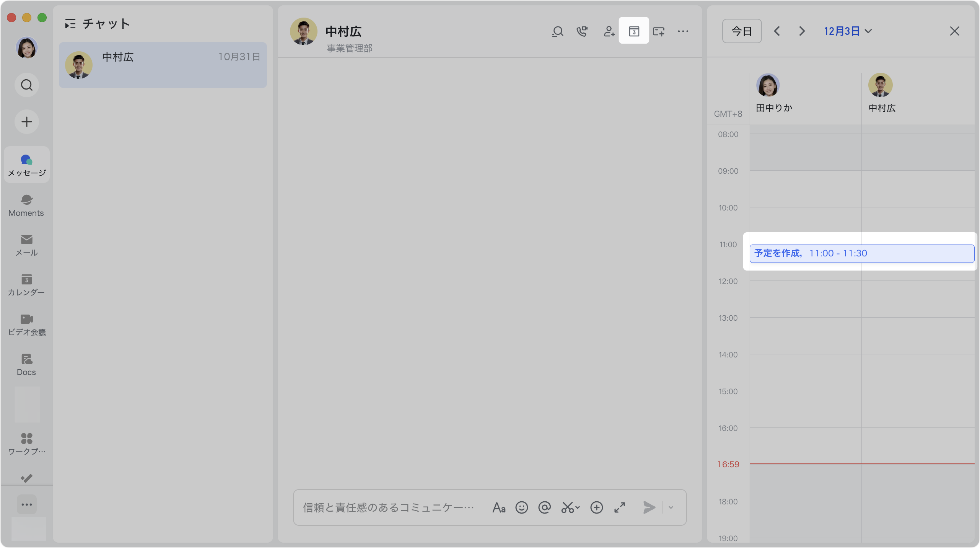Open the 12月3日 date dropdown
Image resolution: width=980 pixels, height=548 pixels.
pos(847,31)
